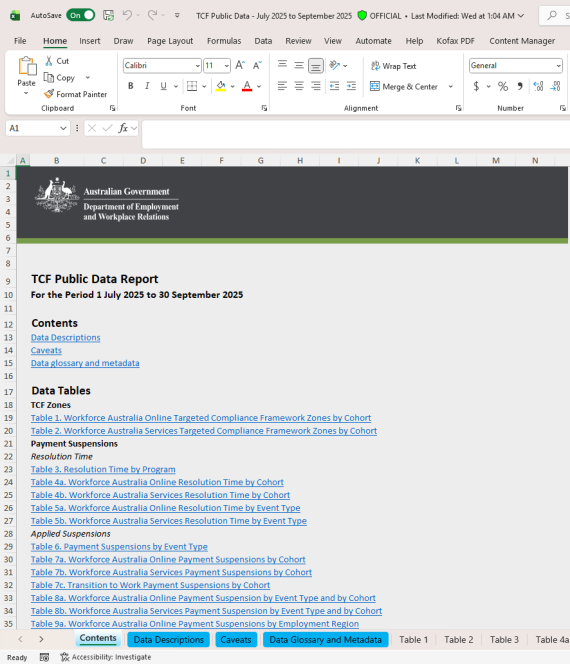Apply Percent Style number format
Screen dimensions: 570x664
point(503,86)
